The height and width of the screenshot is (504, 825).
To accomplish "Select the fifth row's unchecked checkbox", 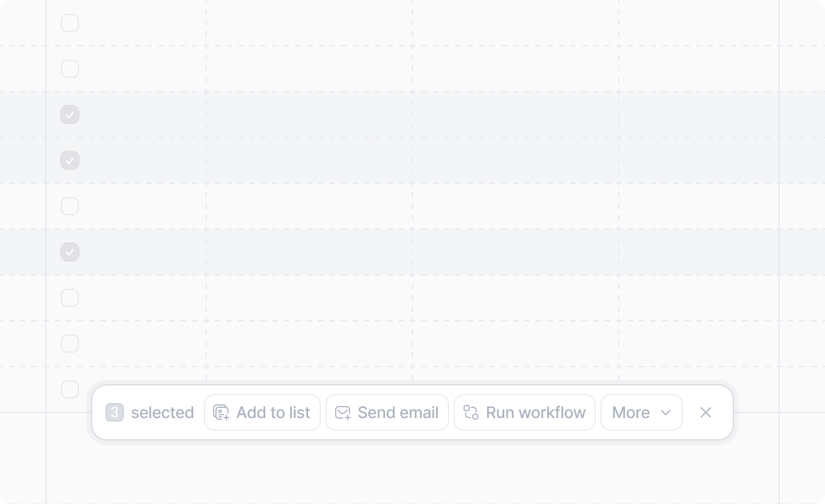I will [70, 206].
